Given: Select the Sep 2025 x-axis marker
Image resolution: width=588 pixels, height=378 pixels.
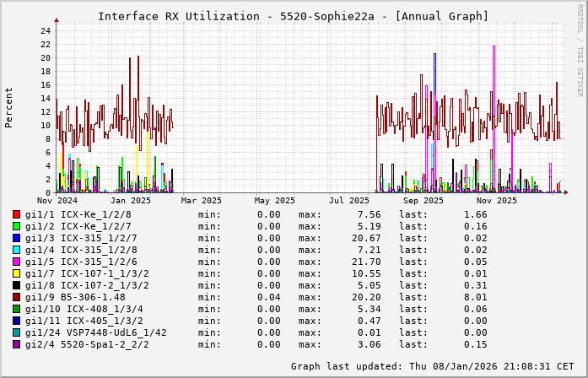Looking at the screenshot, I should pos(423,201).
